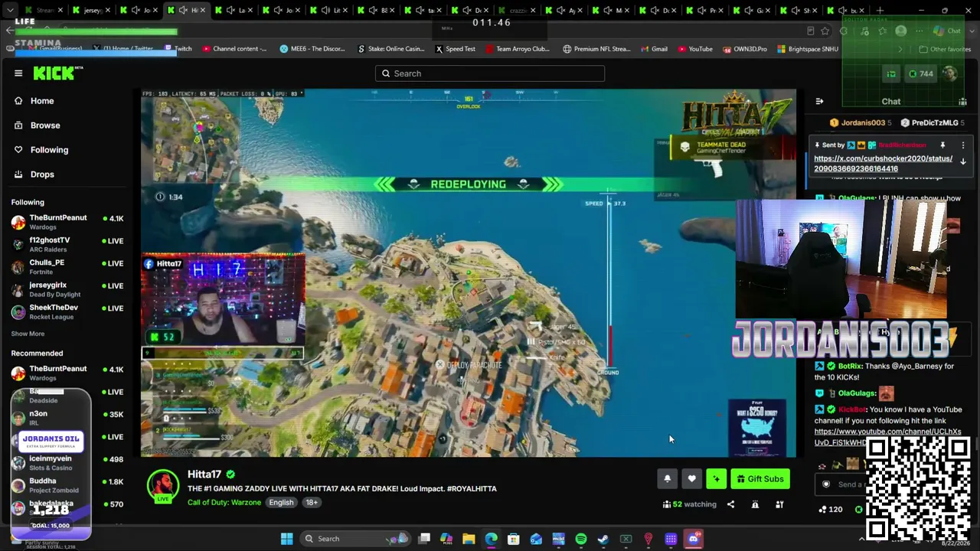Image resolution: width=980 pixels, height=551 pixels.
Task: Open the MEE6 Discord bookmark
Action: click(x=312, y=49)
